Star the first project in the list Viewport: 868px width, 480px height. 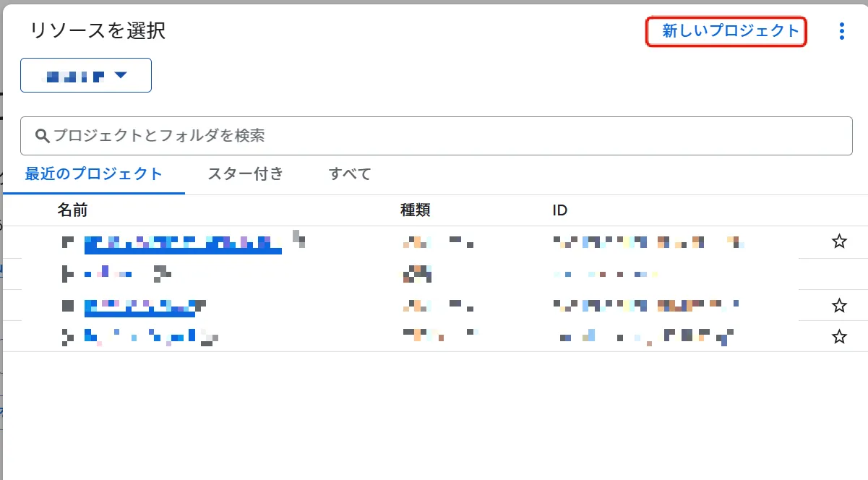click(841, 241)
